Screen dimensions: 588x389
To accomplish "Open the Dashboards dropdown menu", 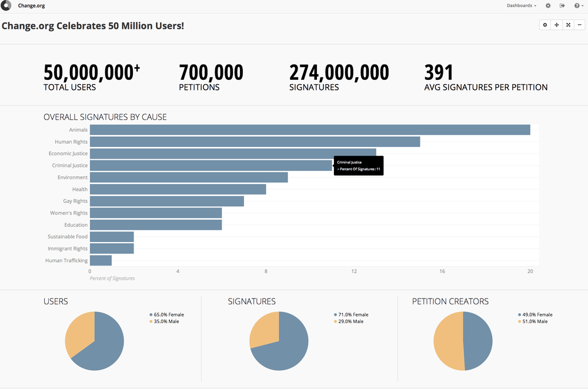I will [x=521, y=6].
